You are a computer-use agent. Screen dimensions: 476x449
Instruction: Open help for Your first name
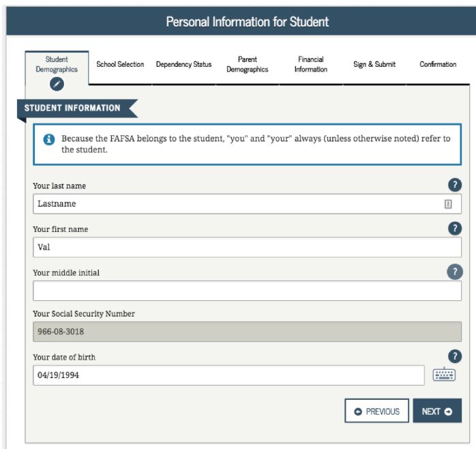pos(454,228)
